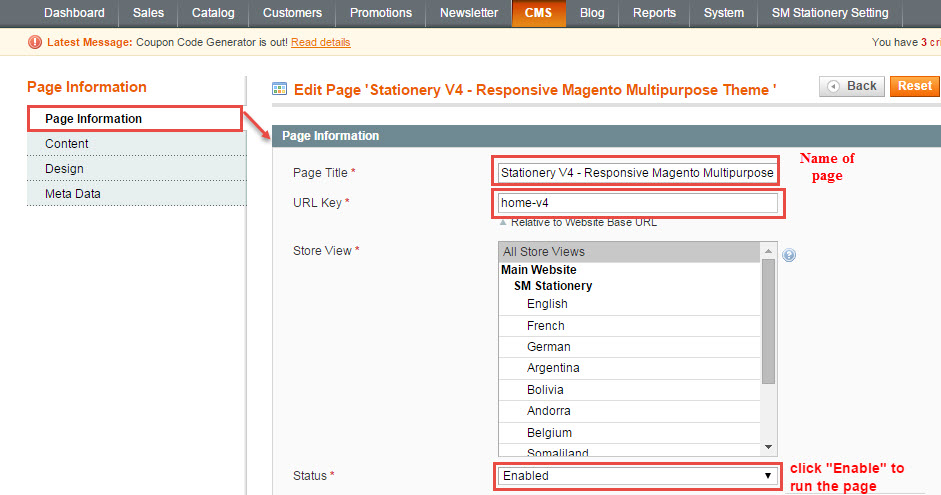Select Bolivia store view
This screenshot has height=495, width=941.
[x=629, y=389]
